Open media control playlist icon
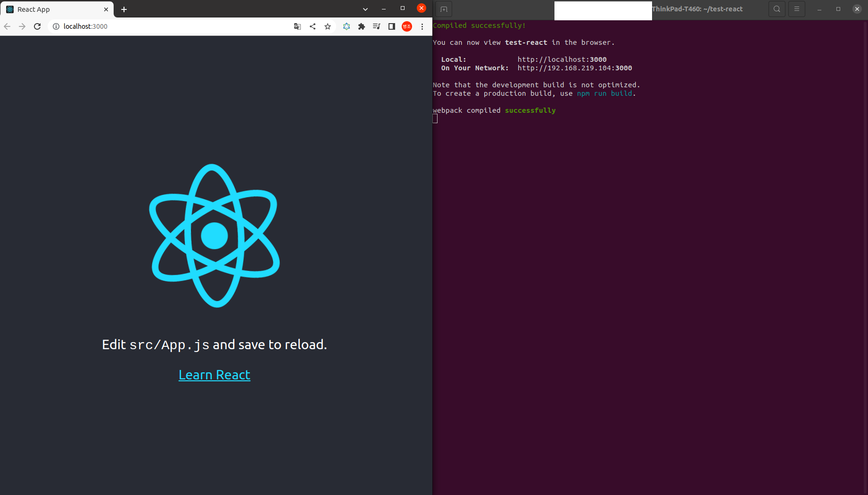The width and height of the screenshot is (868, 495). 376,26
